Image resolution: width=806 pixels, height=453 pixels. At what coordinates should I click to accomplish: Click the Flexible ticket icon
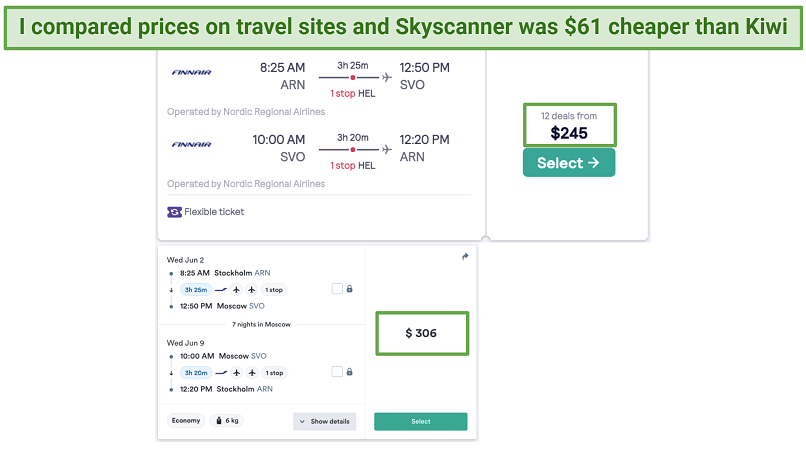tap(174, 212)
